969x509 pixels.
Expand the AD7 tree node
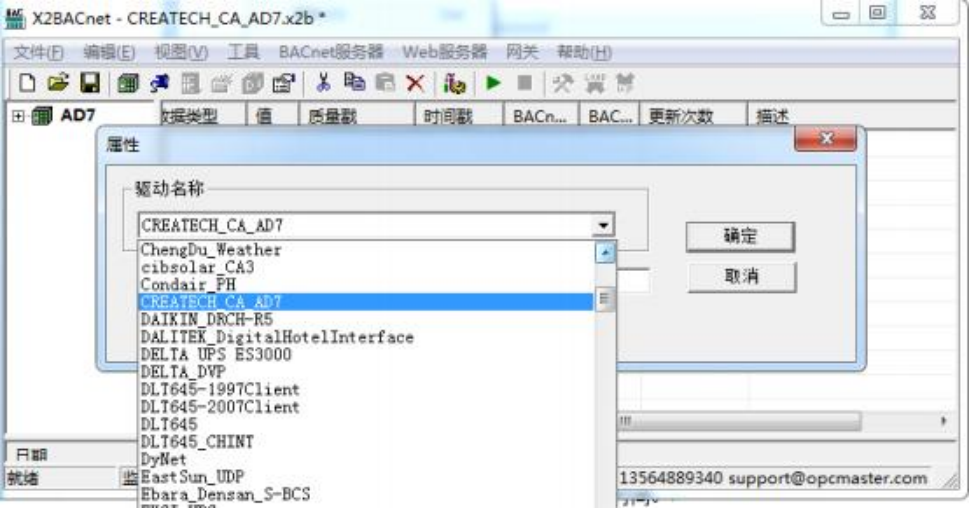pos(19,116)
